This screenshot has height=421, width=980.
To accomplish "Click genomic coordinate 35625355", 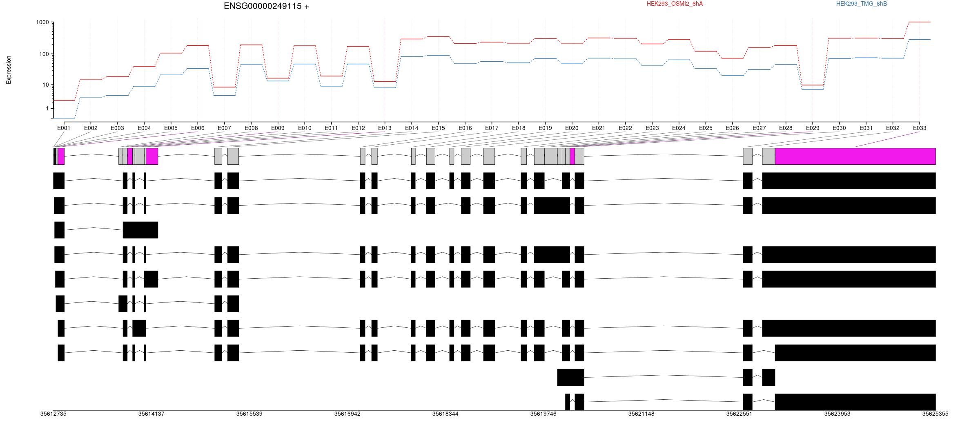I will 935,414.
